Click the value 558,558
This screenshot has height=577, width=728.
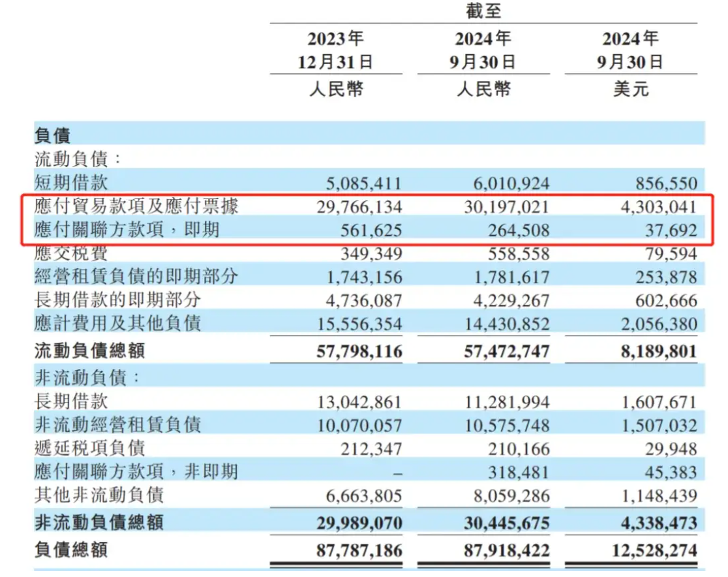tap(519, 254)
